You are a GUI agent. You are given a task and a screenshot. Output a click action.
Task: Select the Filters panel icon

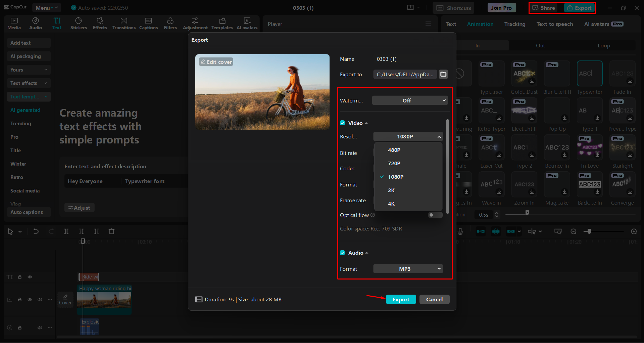(170, 23)
